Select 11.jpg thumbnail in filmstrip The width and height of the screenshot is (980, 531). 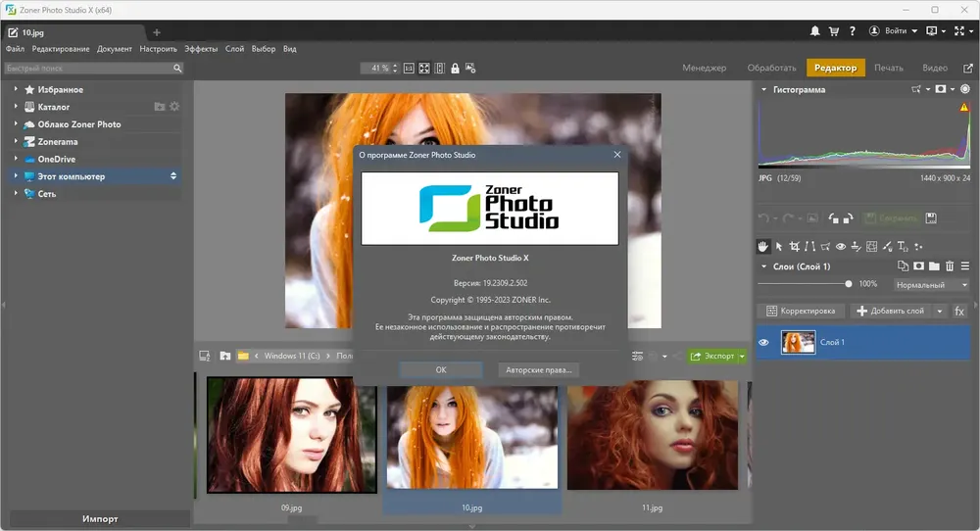652,435
